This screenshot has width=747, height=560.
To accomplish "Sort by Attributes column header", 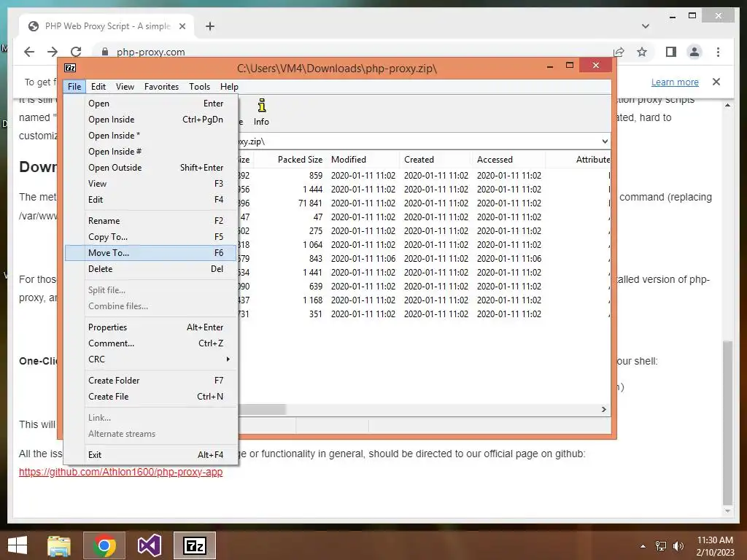I will (578, 160).
